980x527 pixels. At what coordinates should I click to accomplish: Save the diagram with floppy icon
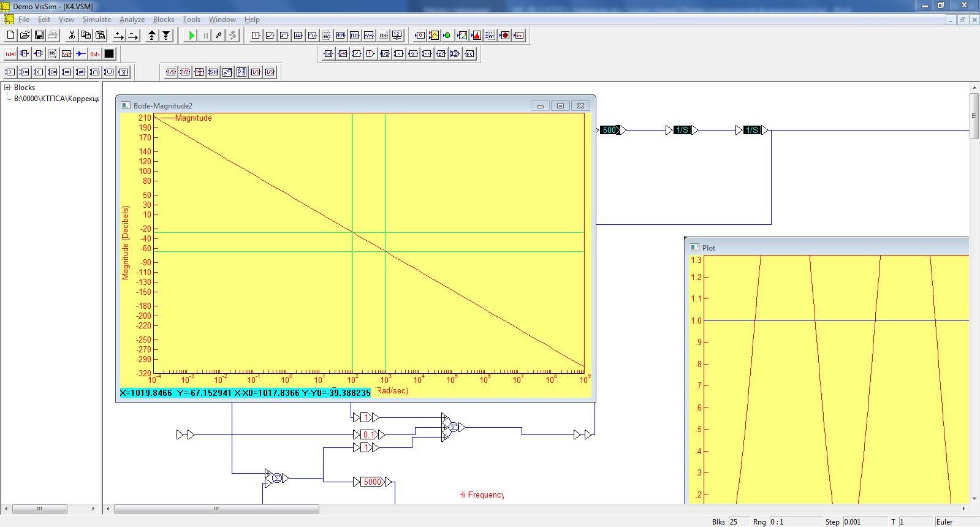click(x=39, y=36)
